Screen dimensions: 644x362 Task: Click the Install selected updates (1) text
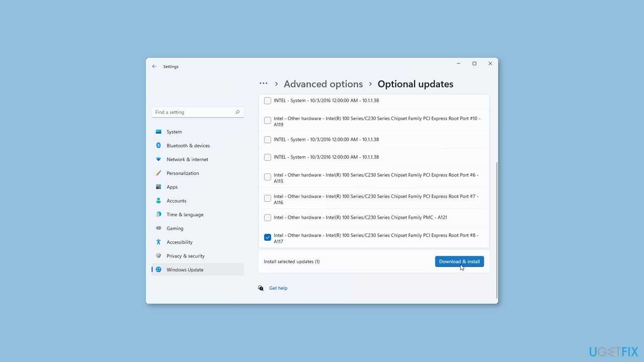(x=292, y=261)
